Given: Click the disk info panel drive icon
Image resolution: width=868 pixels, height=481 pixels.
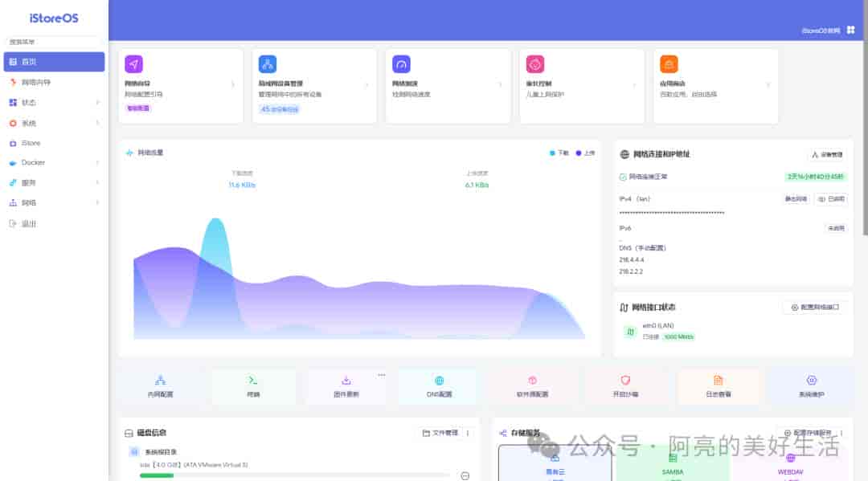Looking at the screenshot, I should coord(129,433).
